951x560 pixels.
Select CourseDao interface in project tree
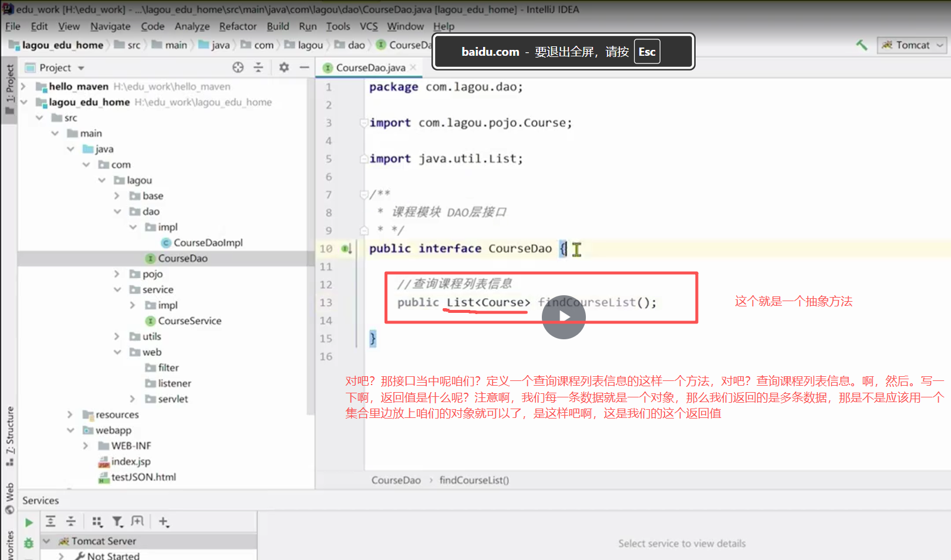coord(176,258)
